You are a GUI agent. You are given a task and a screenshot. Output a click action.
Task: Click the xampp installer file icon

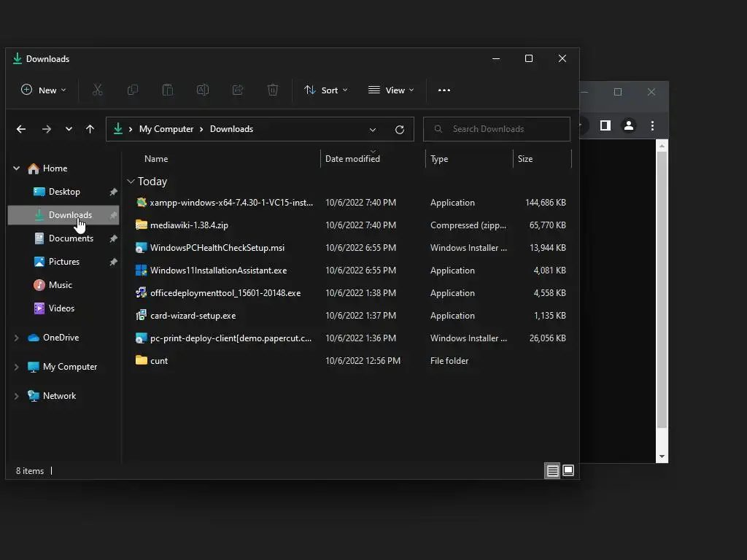click(x=141, y=203)
